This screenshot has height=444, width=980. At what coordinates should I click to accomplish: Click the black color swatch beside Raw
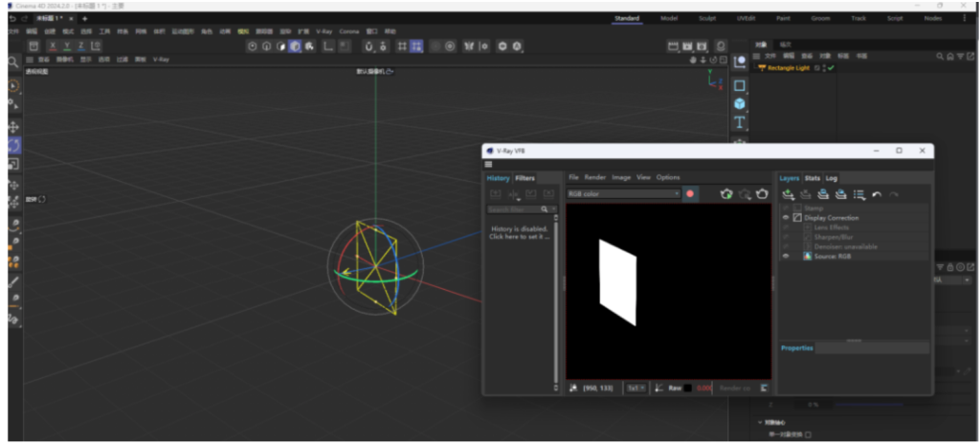coord(687,388)
